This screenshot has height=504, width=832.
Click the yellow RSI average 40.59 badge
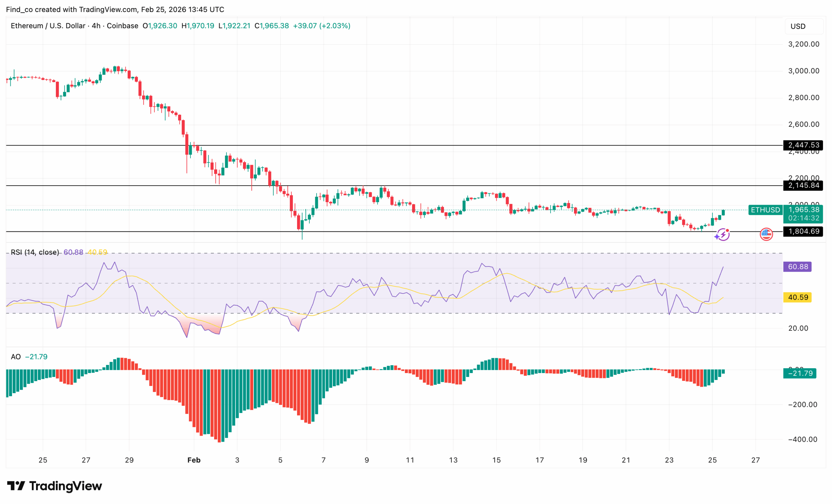(797, 297)
